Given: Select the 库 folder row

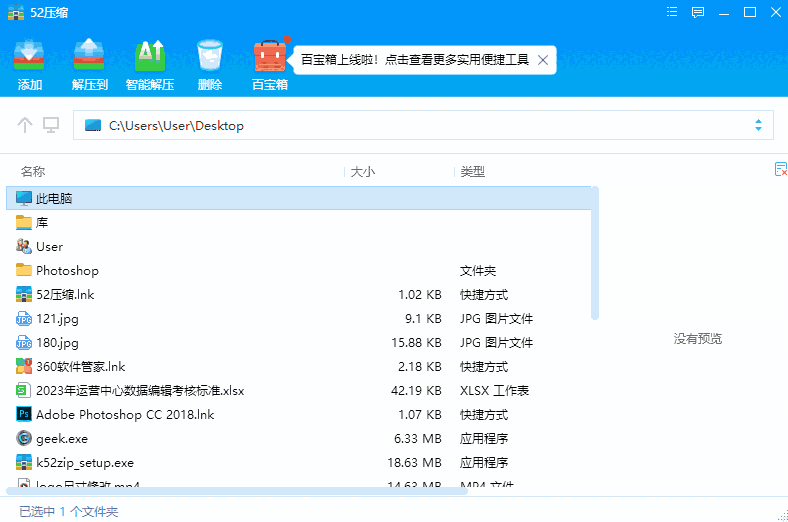Looking at the screenshot, I should (299, 222).
